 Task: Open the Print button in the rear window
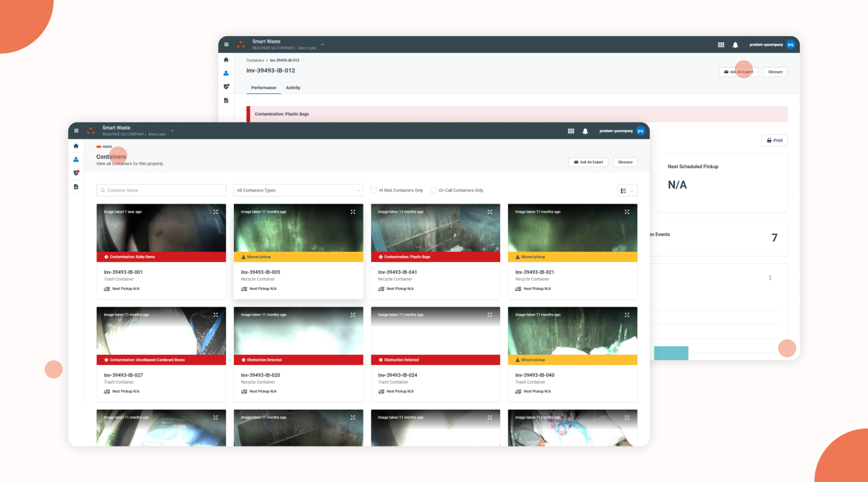pyautogui.click(x=775, y=140)
